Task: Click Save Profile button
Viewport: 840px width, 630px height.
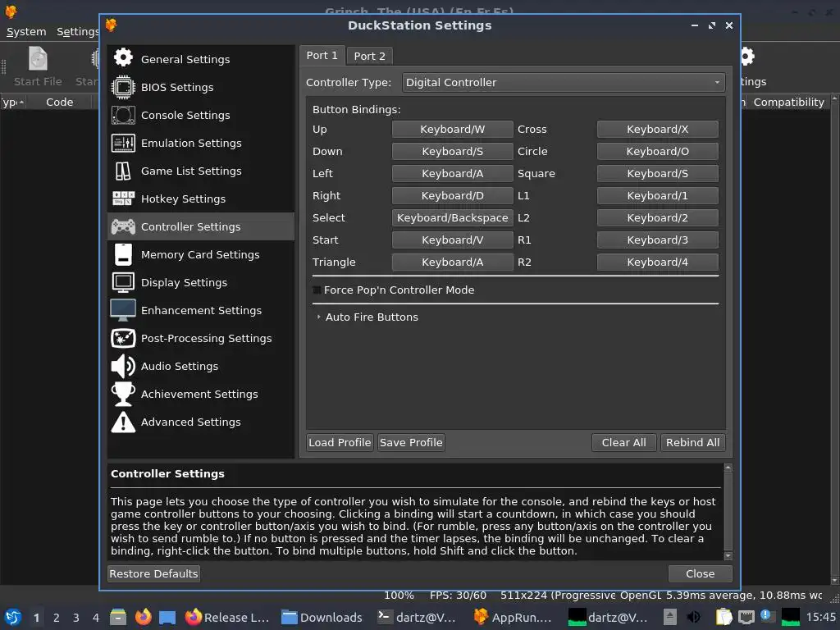Action: pos(411,442)
